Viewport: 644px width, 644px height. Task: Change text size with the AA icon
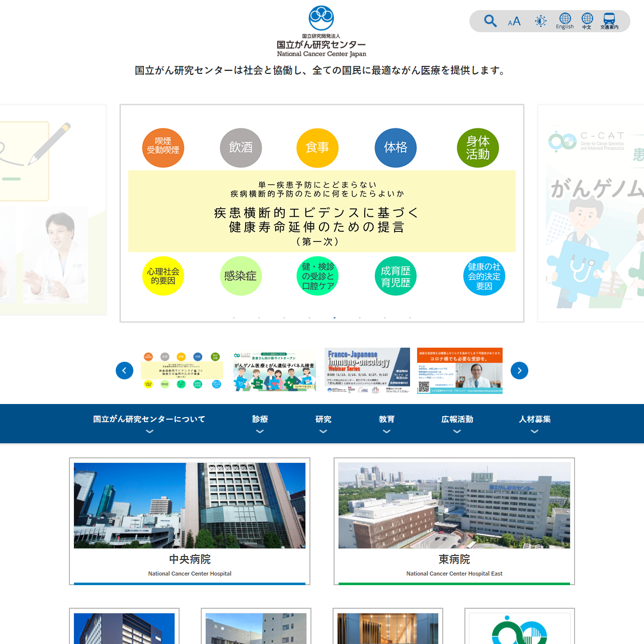click(x=514, y=21)
